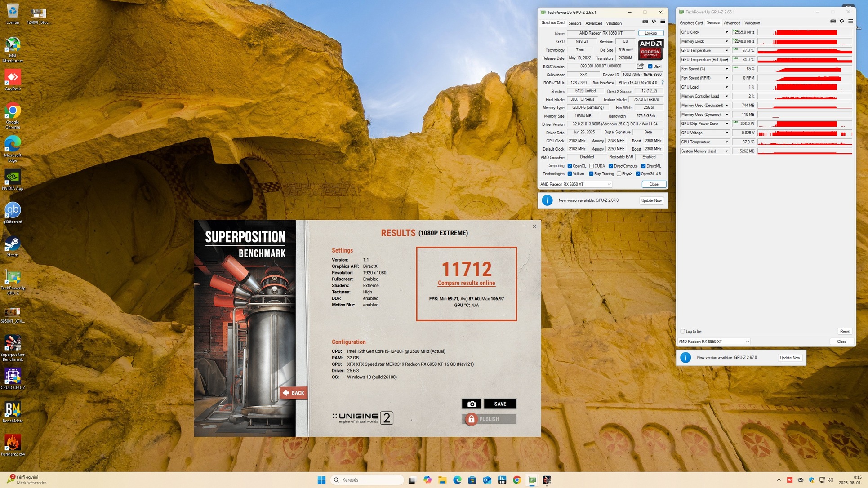
Task: Expand the GPU Temperature sensor dropdown
Action: click(x=726, y=50)
